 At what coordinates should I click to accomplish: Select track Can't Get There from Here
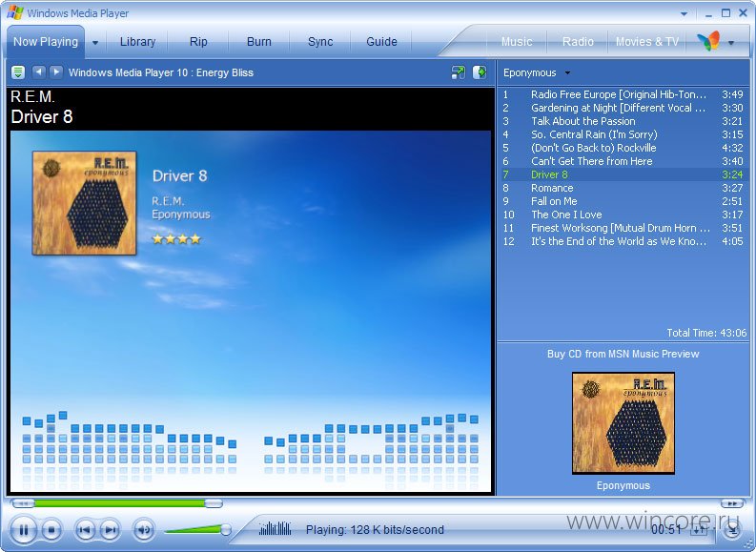tap(623, 161)
